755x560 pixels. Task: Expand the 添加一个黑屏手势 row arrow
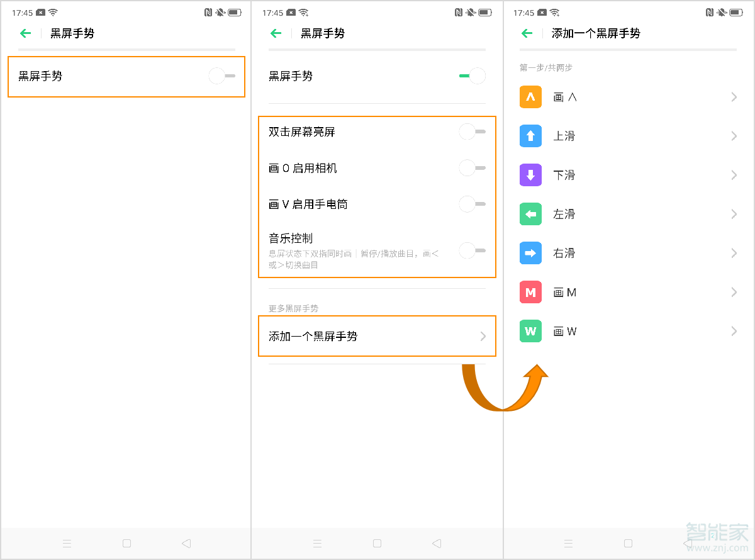click(482, 336)
